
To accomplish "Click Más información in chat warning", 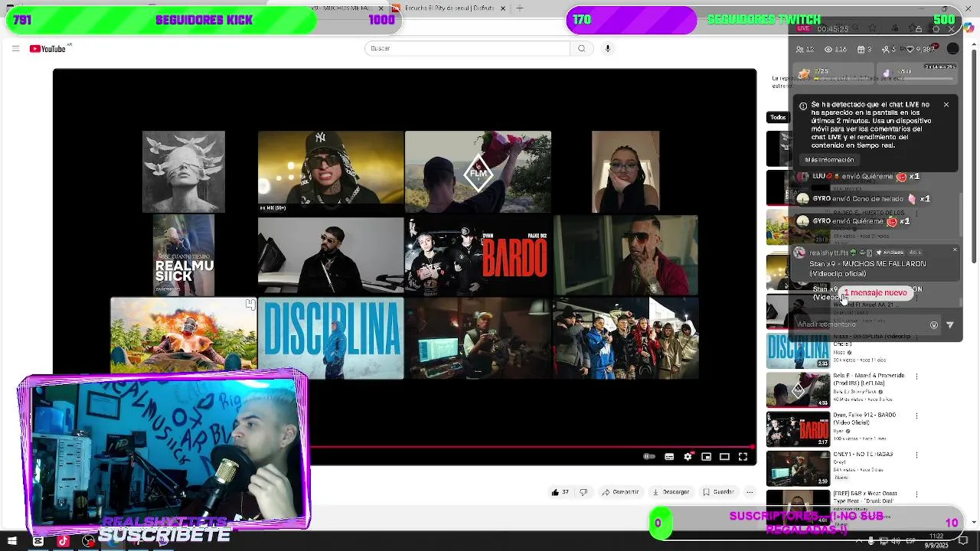I will coord(829,160).
